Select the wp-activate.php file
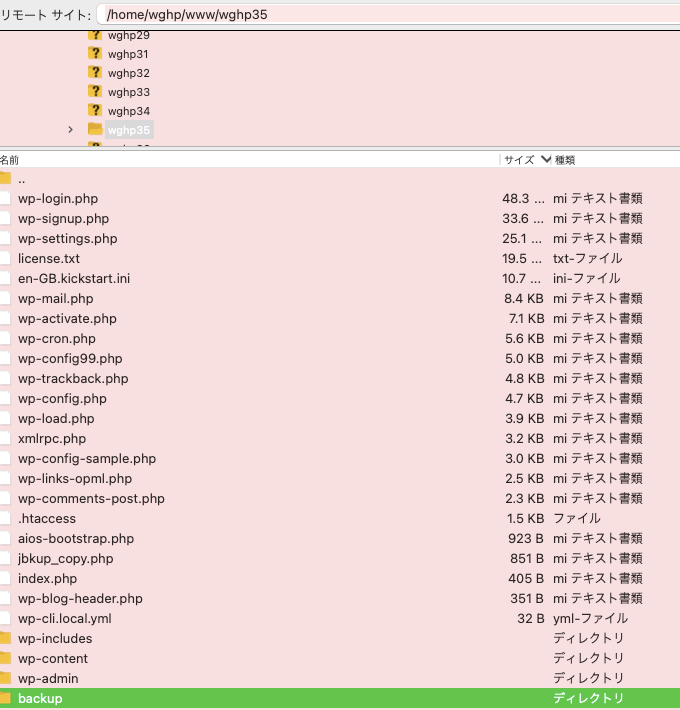The width and height of the screenshot is (680, 710). [67, 319]
